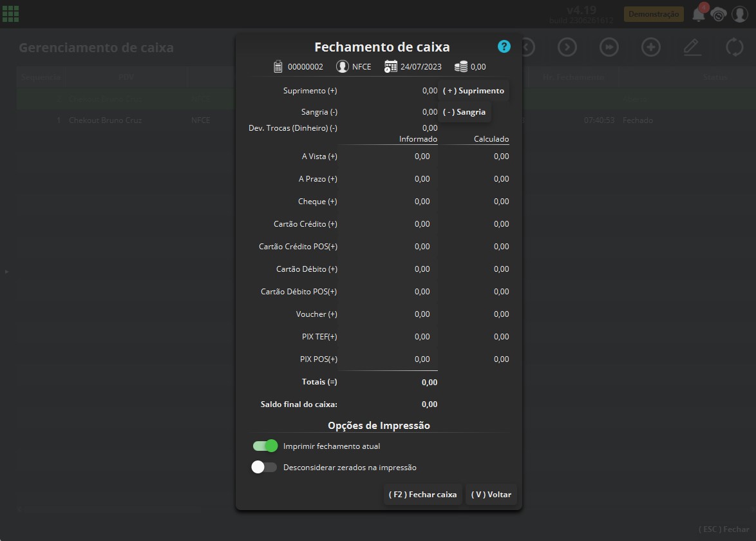756x541 pixels.
Task: Click the PDV register icon beside 00000002
Action: (278, 66)
